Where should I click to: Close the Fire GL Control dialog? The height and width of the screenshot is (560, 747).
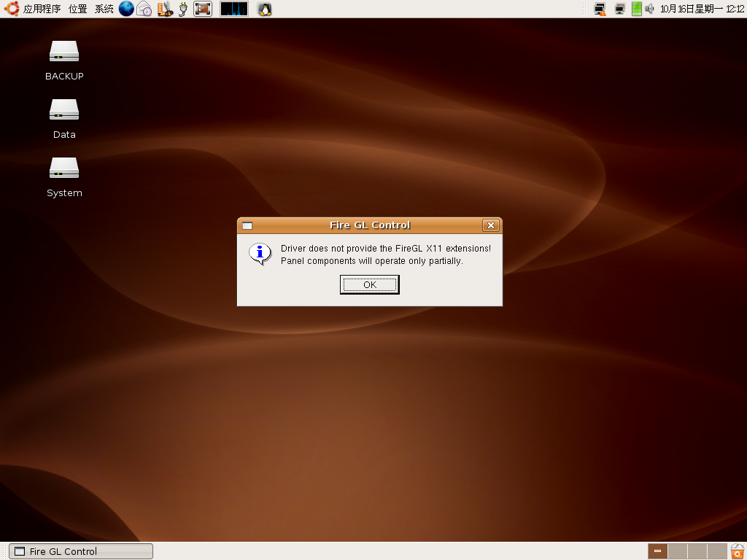click(x=491, y=225)
